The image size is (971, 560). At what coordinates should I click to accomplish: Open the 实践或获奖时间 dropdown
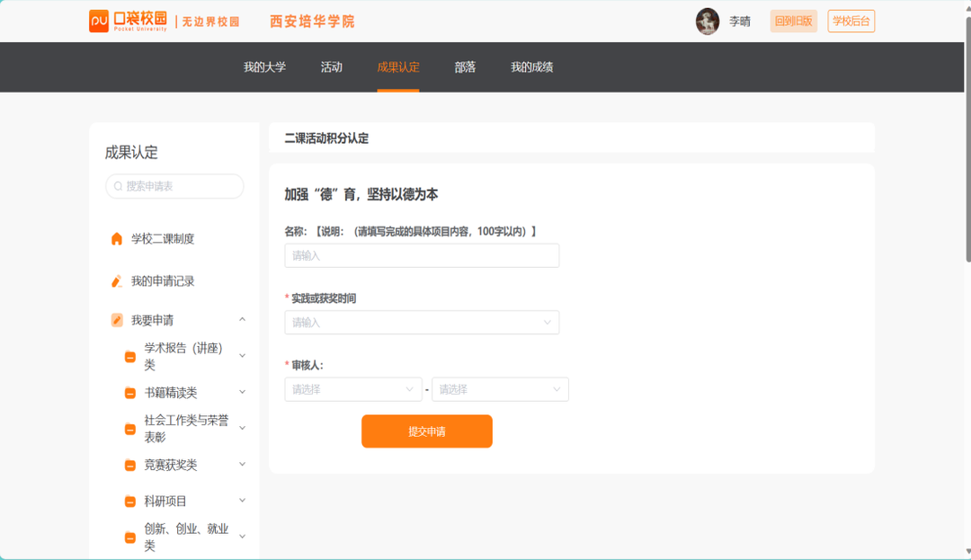pos(422,323)
